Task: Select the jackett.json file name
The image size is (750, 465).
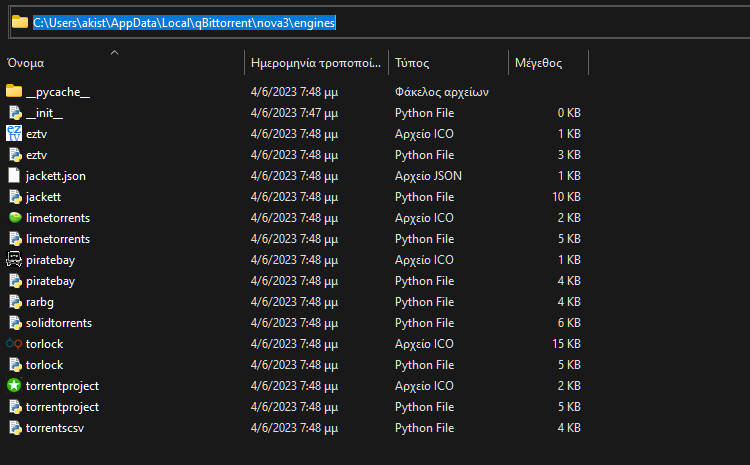Action: (x=55, y=176)
